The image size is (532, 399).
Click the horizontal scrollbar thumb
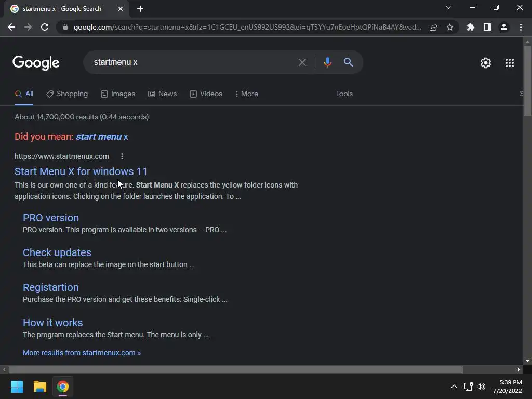235,369
